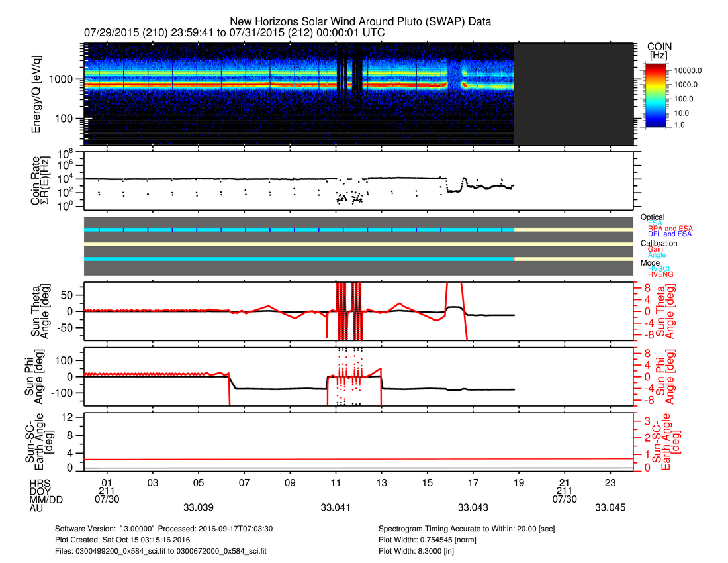Click the 'RPA and ESA' legend label

coord(672,229)
